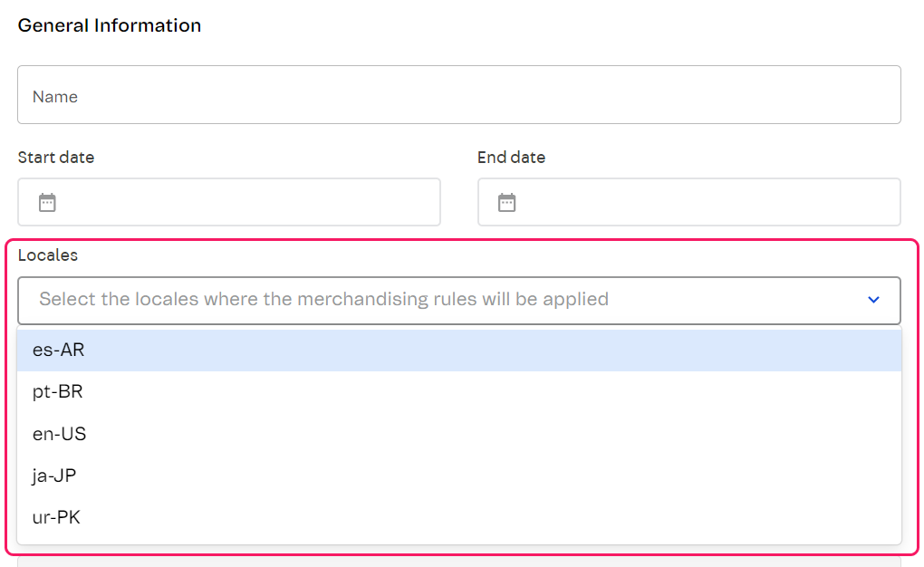Select the es-AR locale option
The image size is (924, 567).
59,351
